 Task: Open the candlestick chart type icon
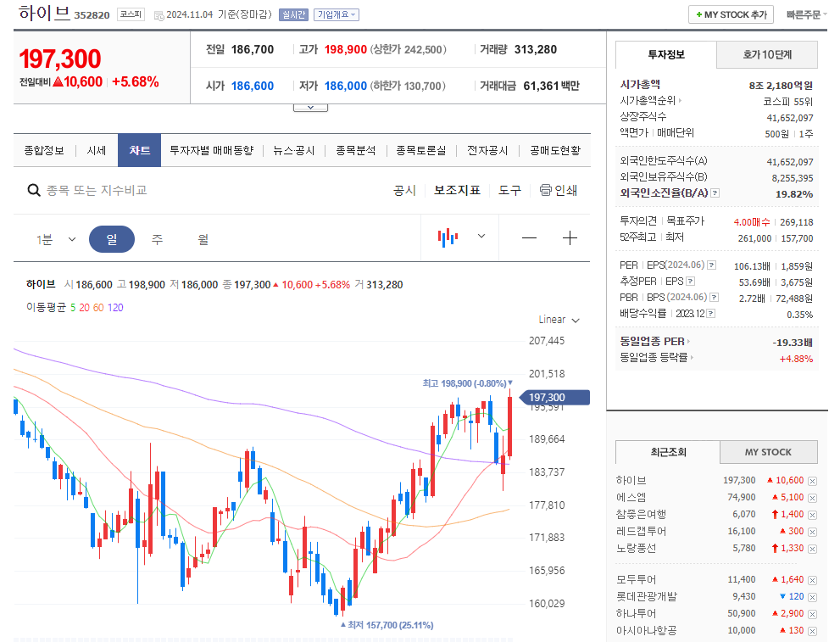pos(448,237)
